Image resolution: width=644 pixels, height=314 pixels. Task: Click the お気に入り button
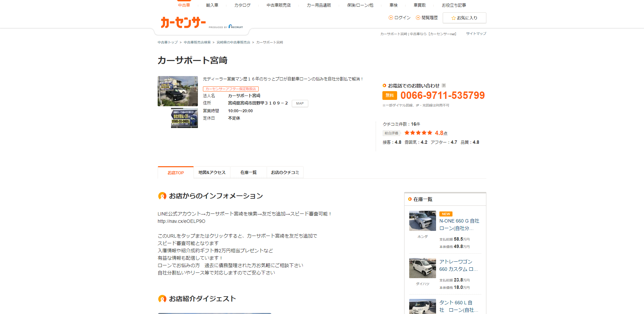point(464,18)
